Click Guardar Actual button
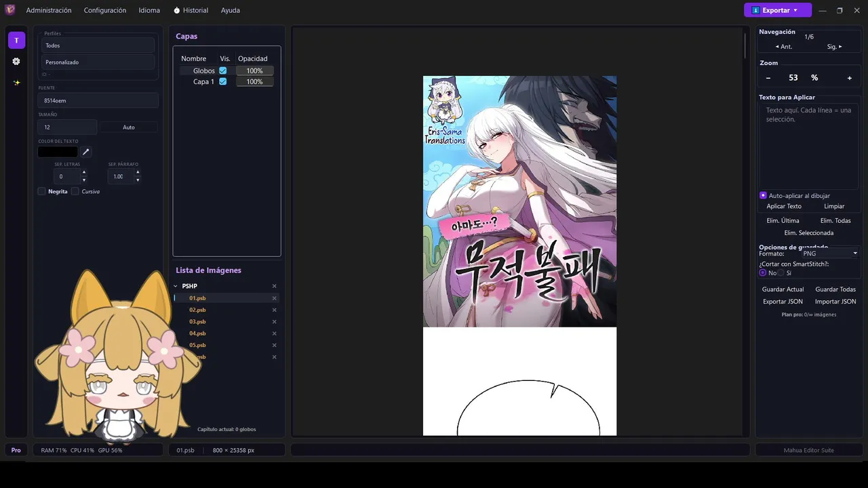The image size is (868, 488). (x=783, y=289)
